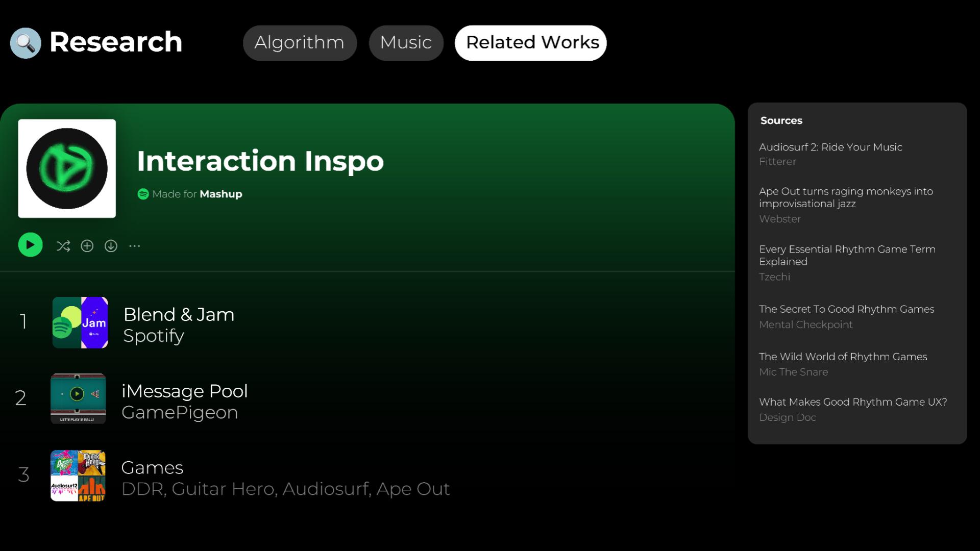
Task: Click the magnifying glass Research icon
Action: [x=26, y=43]
